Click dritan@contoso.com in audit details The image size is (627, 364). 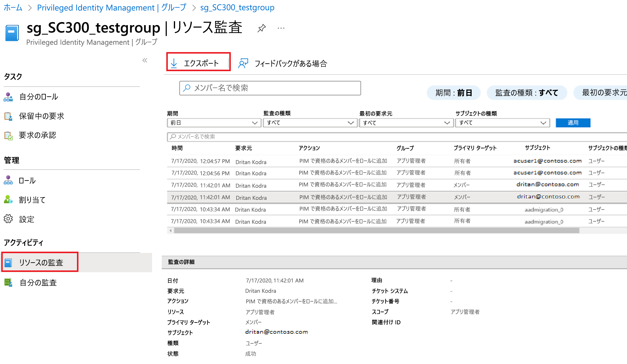point(277,332)
